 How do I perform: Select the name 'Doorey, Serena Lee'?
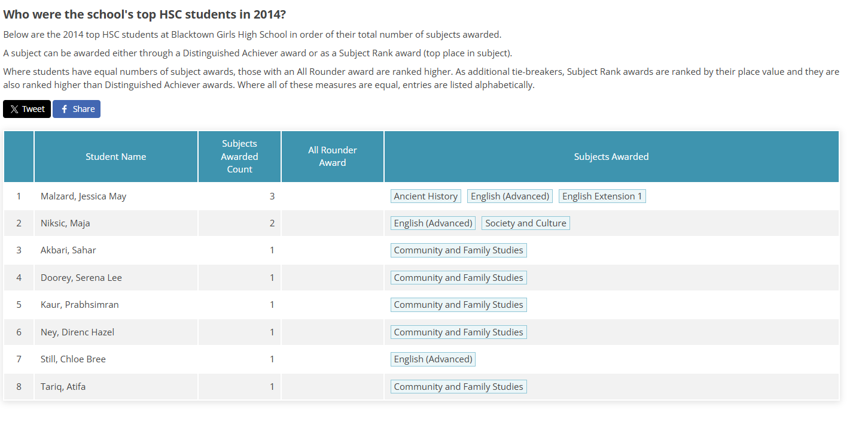[81, 278]
